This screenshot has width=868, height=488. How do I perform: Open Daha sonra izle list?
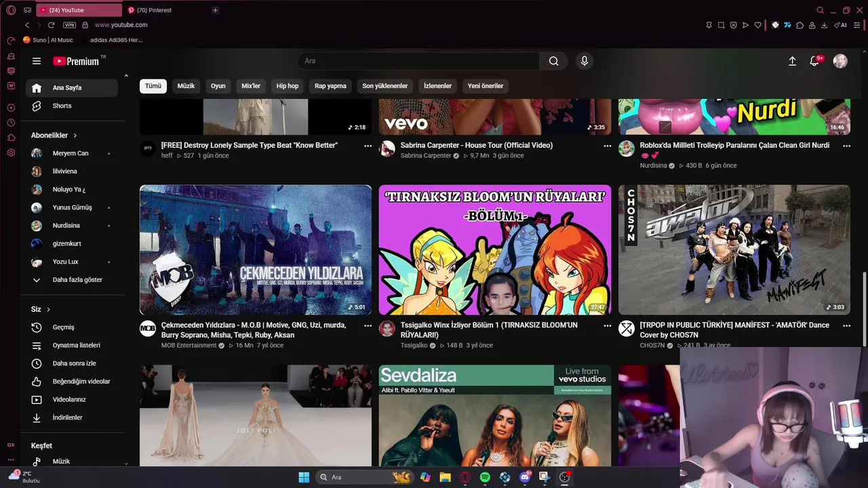click(x=72, y=363)
